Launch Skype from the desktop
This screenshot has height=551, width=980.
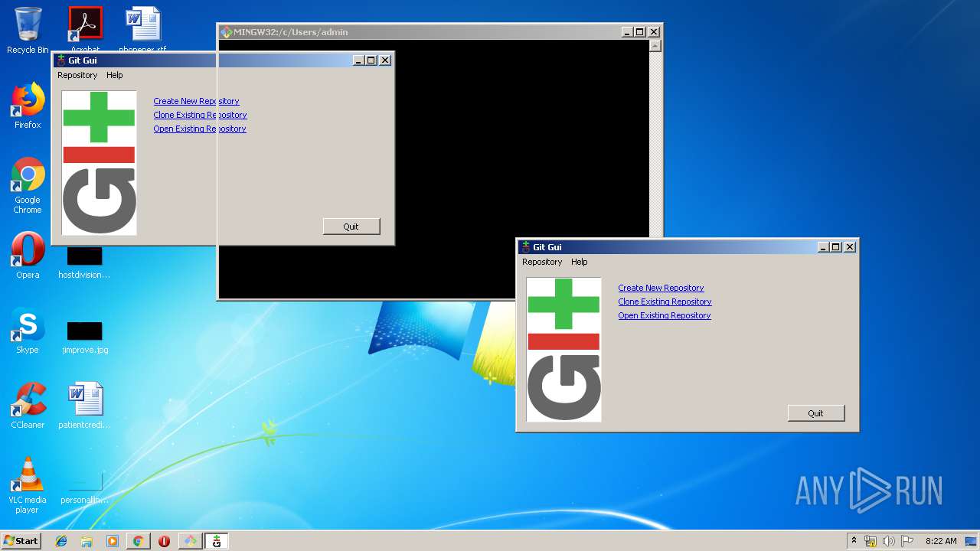[28, 331]
